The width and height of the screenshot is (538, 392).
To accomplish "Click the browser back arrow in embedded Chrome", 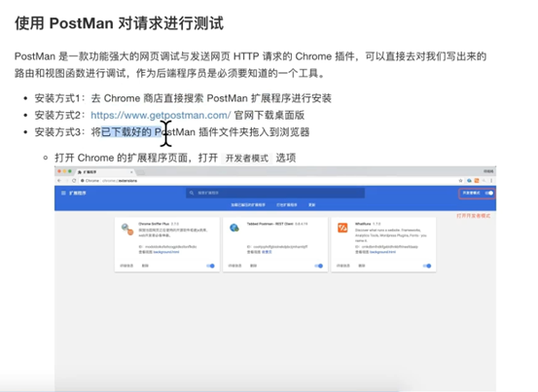I will 59,180.
